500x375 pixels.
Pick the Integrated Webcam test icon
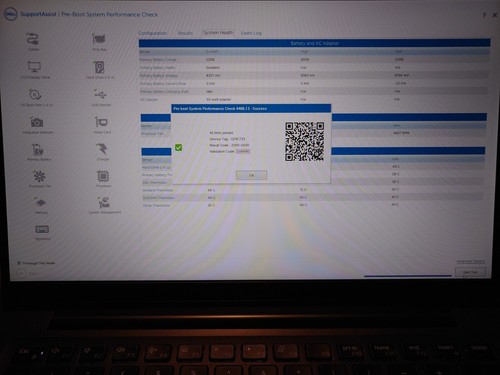click(x=37, y=122)
